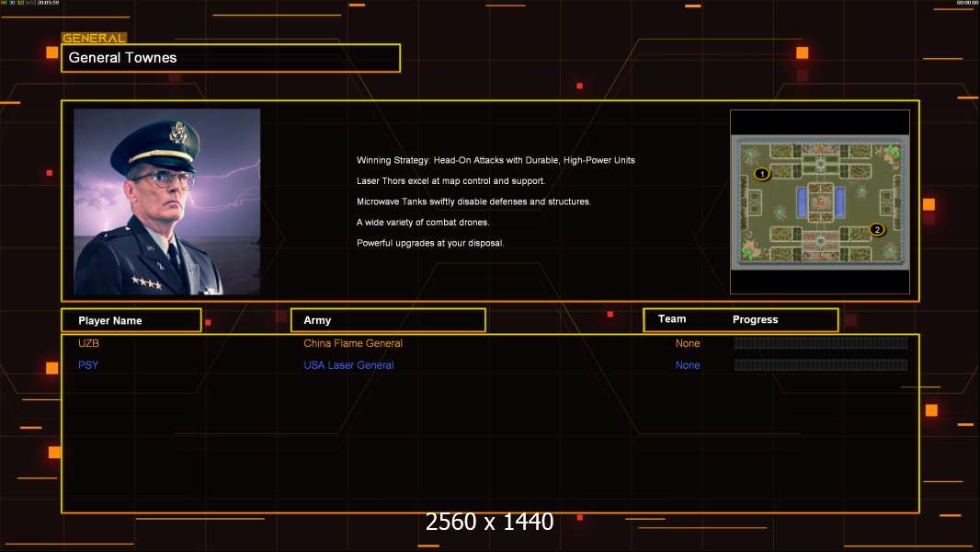Screen dimensions: 980x552
Task: Click start position 2 marker on map
Action: (x=877, y=229)
